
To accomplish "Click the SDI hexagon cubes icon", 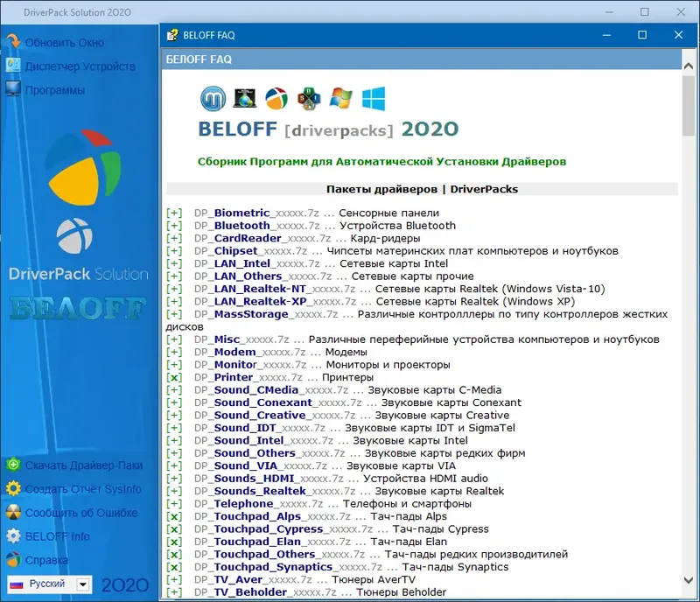I will pyautogui.click(x=309, y=99).
